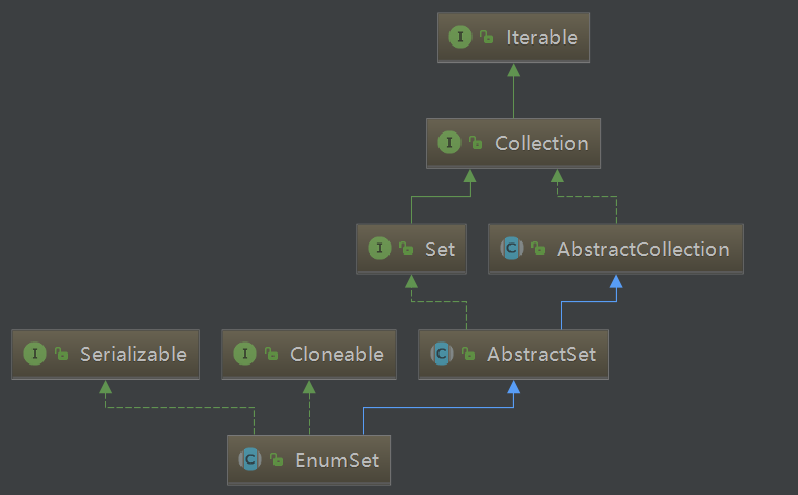The image size is (798, 495).
Task: Select the Collection node label
Action: (541, 143)
